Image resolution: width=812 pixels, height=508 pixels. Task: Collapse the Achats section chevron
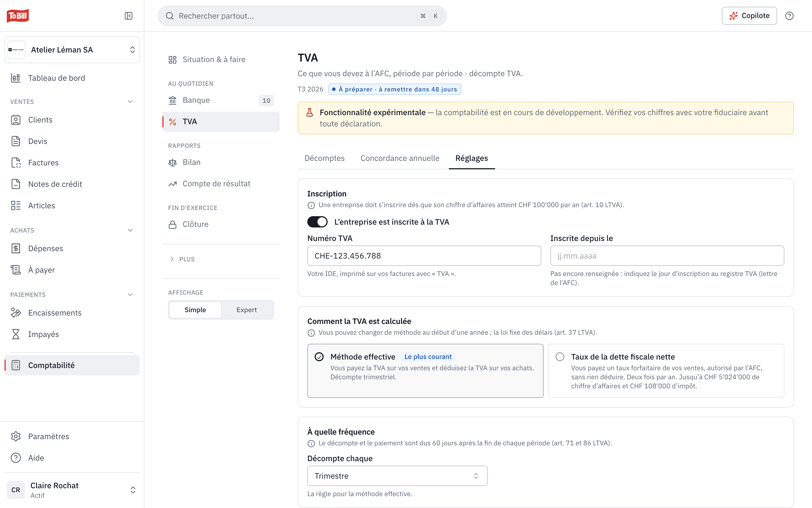(130, 230)
